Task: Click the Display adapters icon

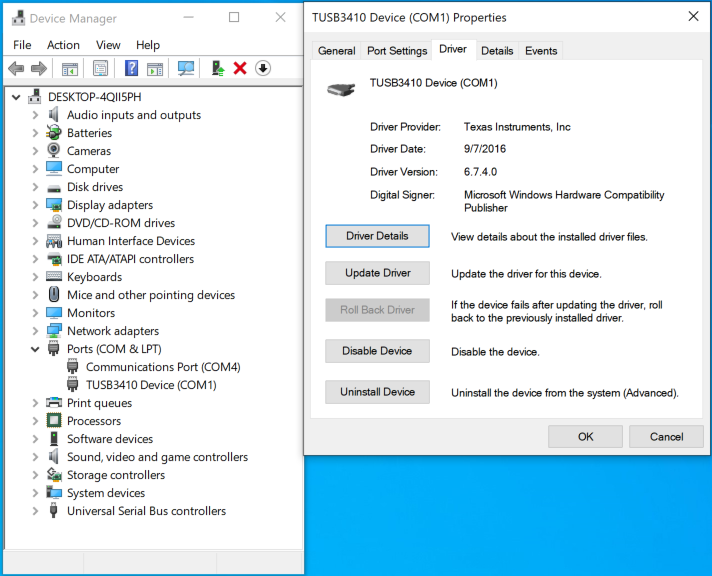Action: tap(54, 205)
